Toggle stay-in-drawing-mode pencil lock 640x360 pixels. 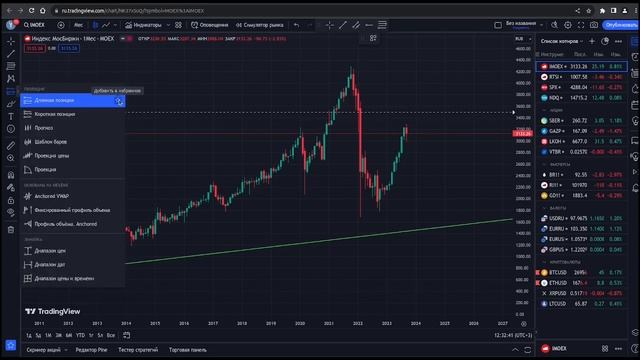pyautogui.click(x=11, y=188)
